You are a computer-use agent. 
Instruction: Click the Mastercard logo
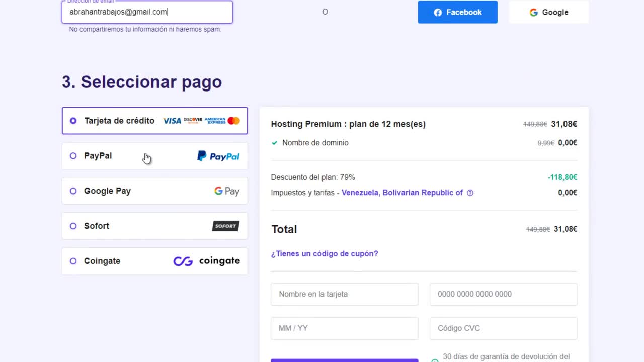pyautogui.click(x=233, y=121)
